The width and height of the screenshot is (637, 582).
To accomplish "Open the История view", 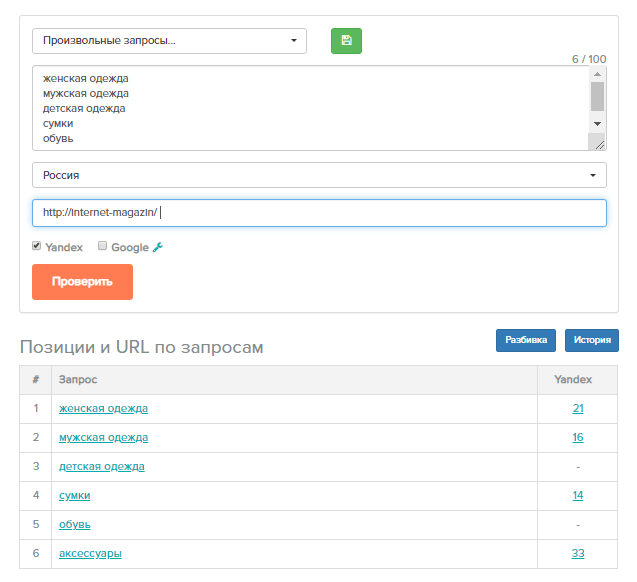I will click(x=592, y=340).
